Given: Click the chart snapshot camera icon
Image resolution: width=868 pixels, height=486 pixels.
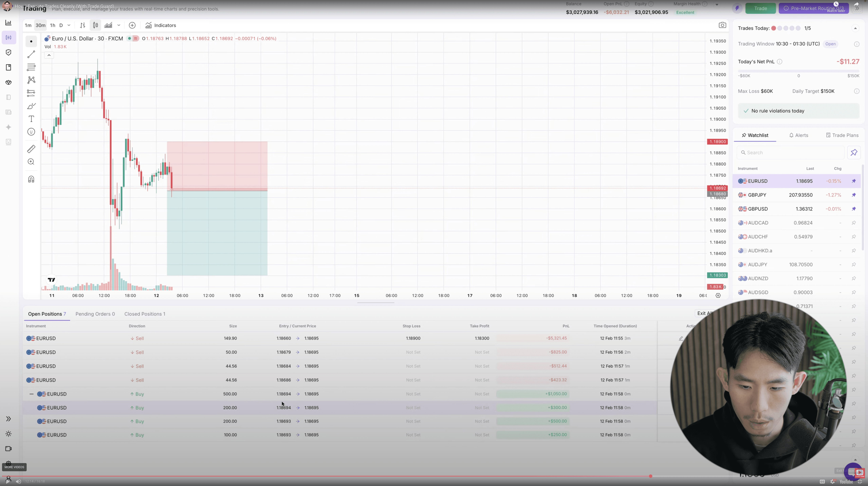Looking at the screenshot, I should [x=722, y=25].
